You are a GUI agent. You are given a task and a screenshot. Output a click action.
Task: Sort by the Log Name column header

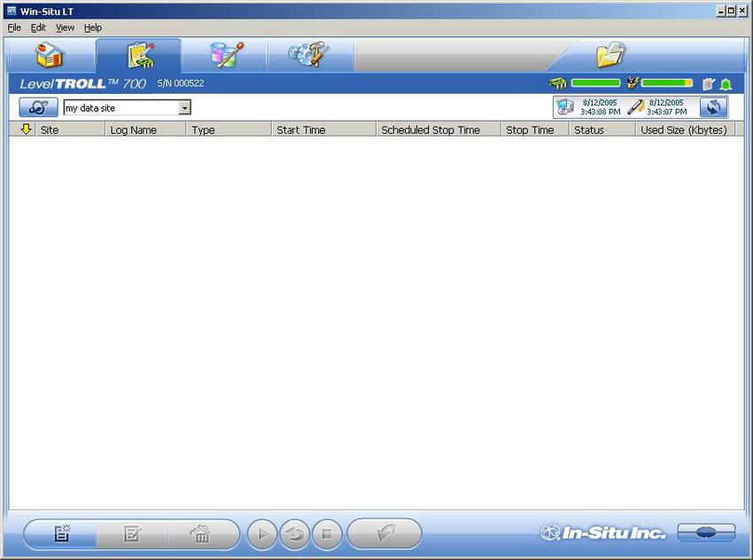[x=145, y=129]
